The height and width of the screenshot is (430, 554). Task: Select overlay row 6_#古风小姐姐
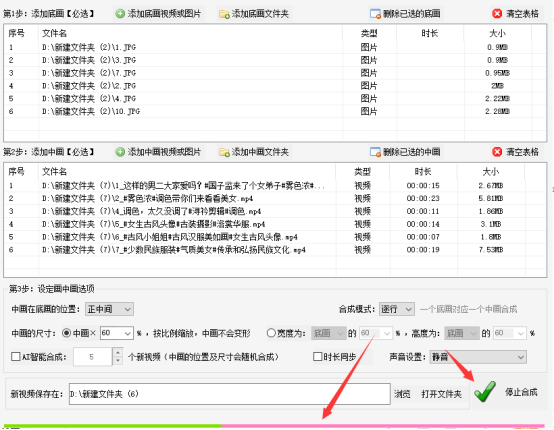tap(275, 237)
